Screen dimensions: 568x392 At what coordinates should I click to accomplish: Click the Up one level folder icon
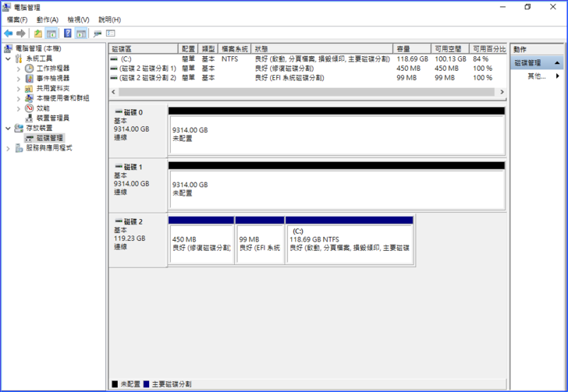pyautogui.click(x=38, y=34)
